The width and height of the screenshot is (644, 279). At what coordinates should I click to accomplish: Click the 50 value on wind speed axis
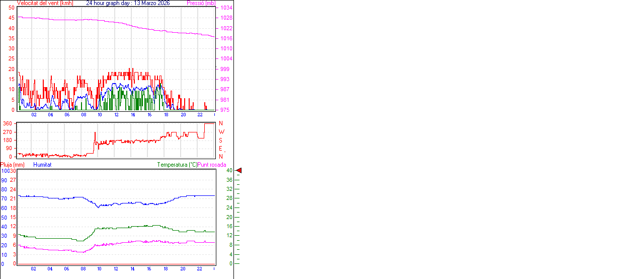coord(12,8)
